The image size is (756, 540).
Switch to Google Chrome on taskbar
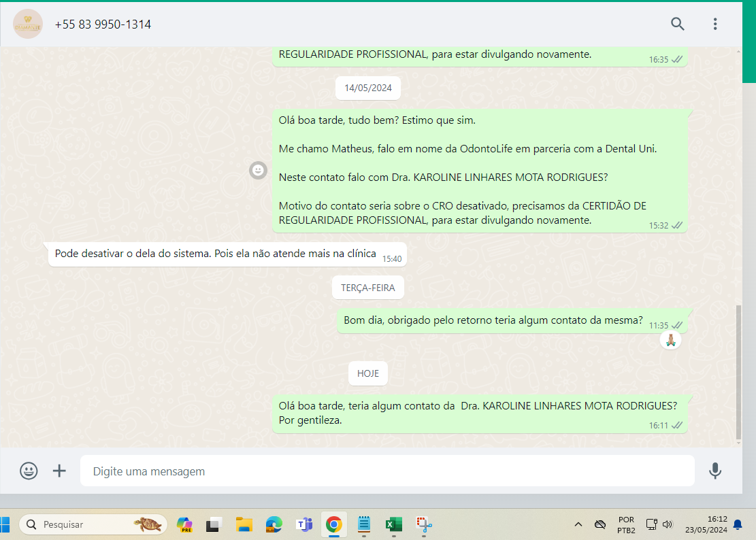pos(333,524)
